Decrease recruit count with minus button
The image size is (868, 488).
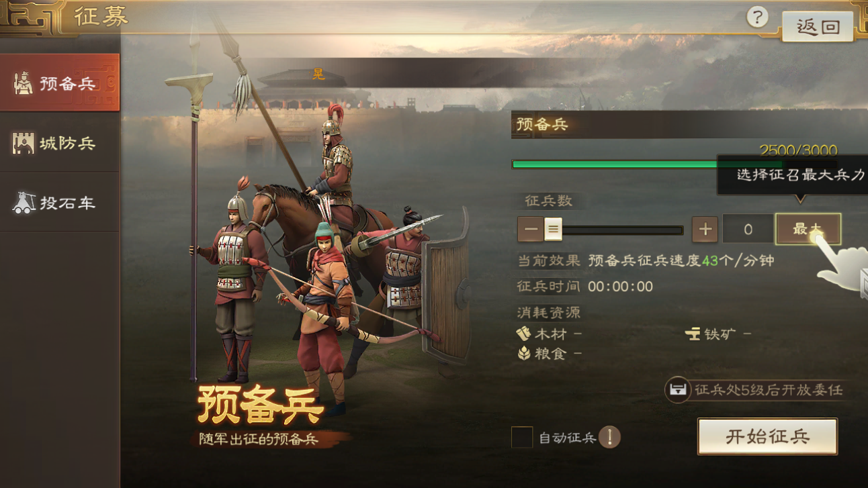coord(531,229)
